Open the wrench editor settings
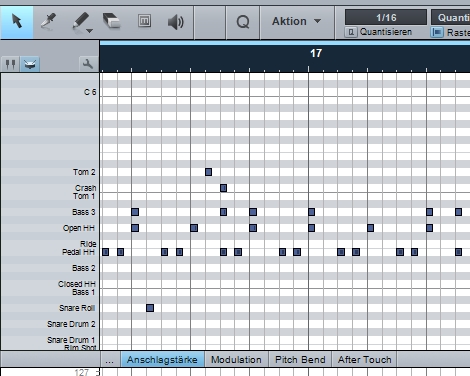The width and height of the screenshot is (470, 376). pyautogui.click(x=88, y=64)
